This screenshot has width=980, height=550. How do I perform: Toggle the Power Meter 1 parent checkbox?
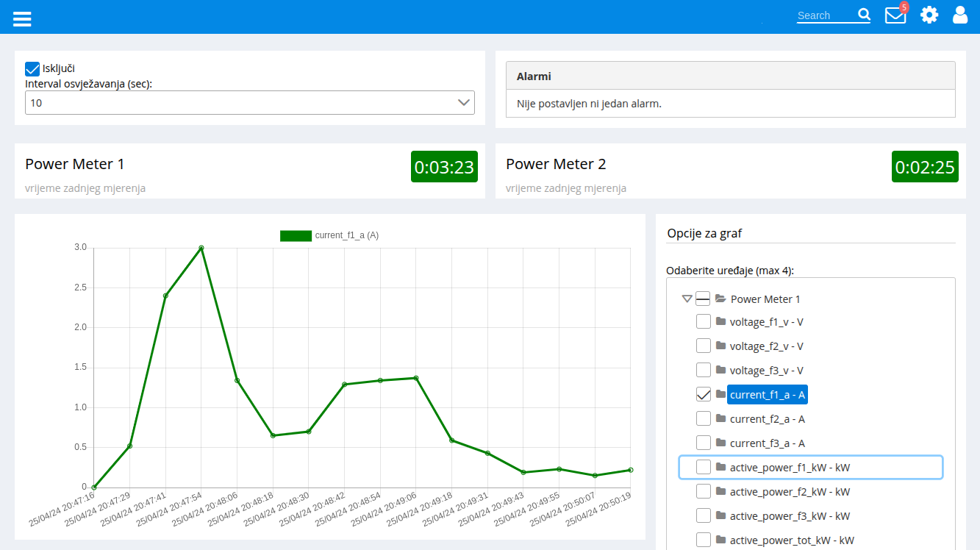coord(704,299)
